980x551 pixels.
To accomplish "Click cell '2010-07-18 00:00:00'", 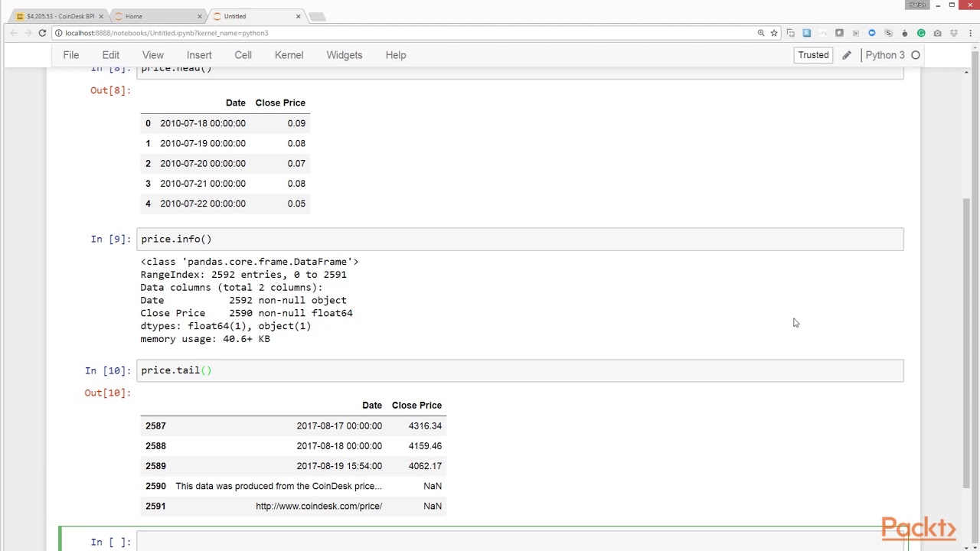I will [x=203, y=123].
